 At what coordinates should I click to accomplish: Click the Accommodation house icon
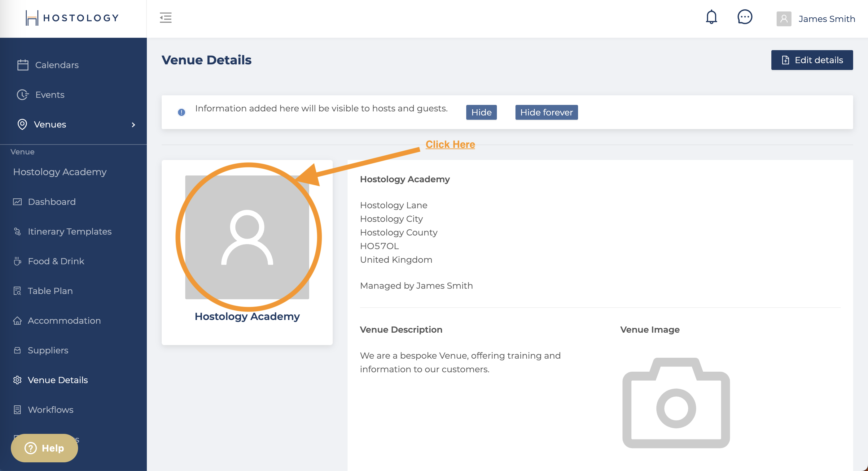pos(17,321)
